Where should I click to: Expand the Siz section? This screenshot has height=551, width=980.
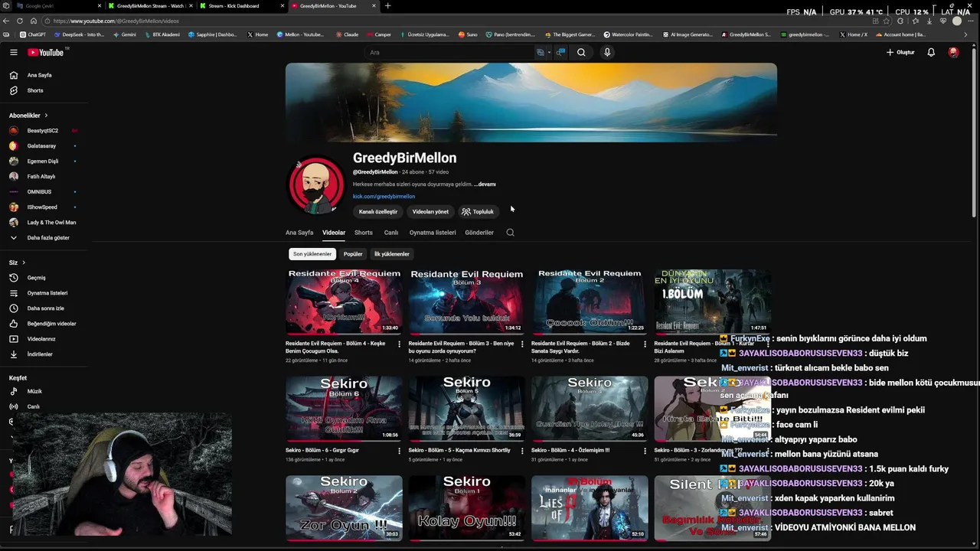pos(17,262)
